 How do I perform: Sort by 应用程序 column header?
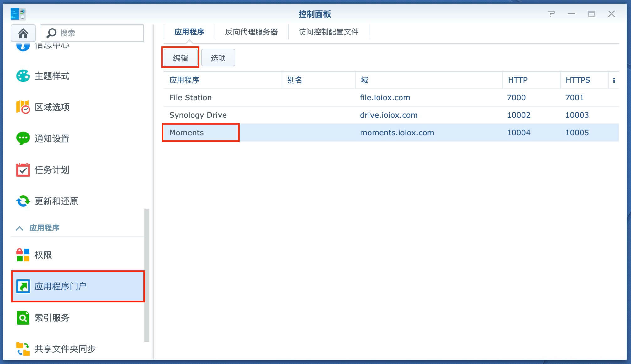coord(184,80)
